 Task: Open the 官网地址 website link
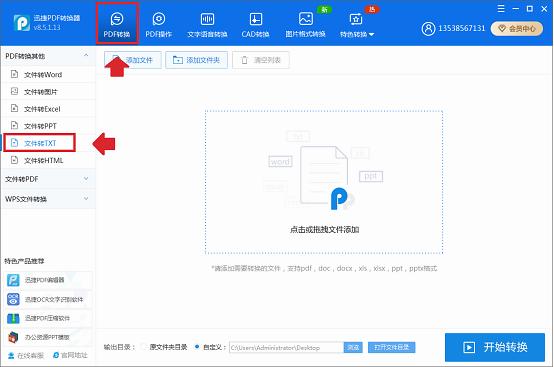[70, 355]
